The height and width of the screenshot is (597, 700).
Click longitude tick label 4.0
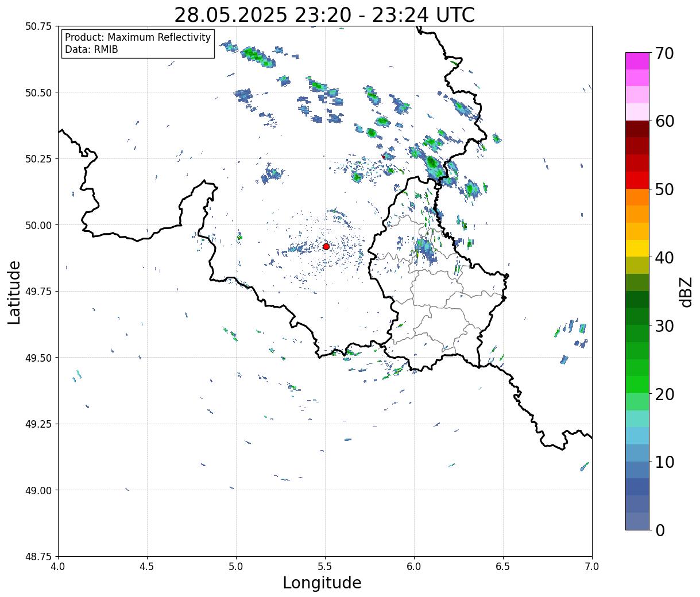click(58, 567)
